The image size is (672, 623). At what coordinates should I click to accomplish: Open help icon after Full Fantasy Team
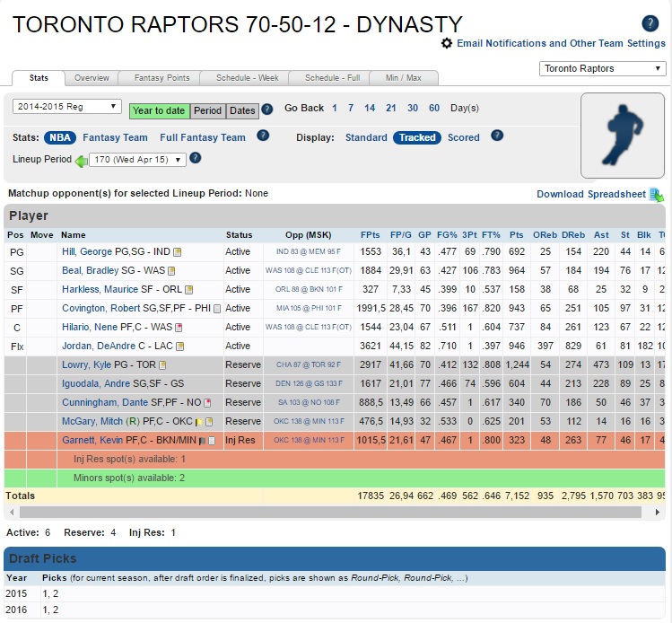263,136
